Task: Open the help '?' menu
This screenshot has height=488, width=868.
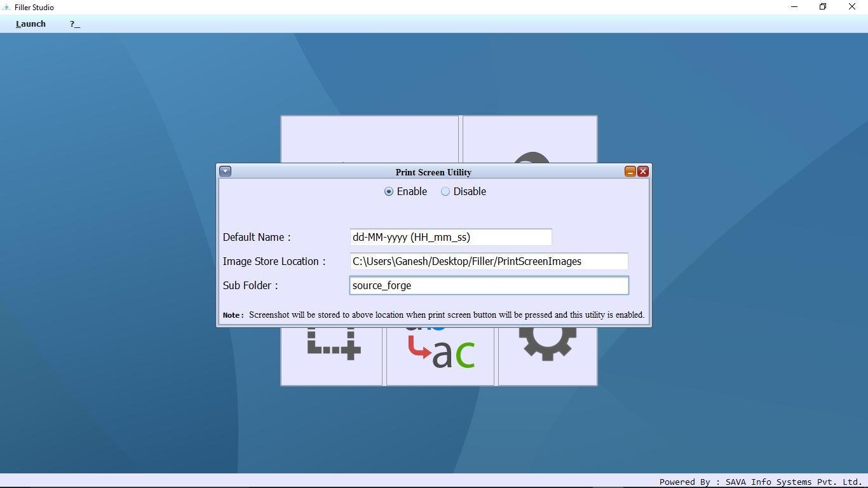Action: pos(74,24)
